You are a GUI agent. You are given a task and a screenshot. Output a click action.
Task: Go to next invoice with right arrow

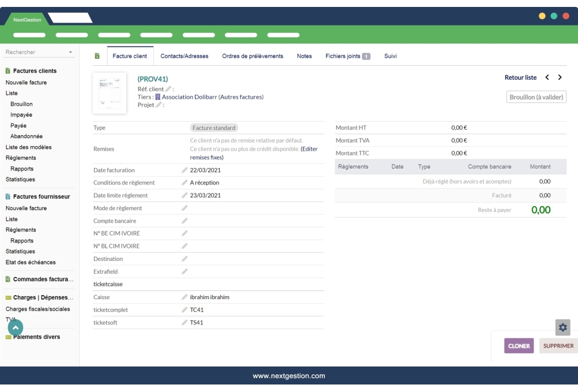(560, 77)
